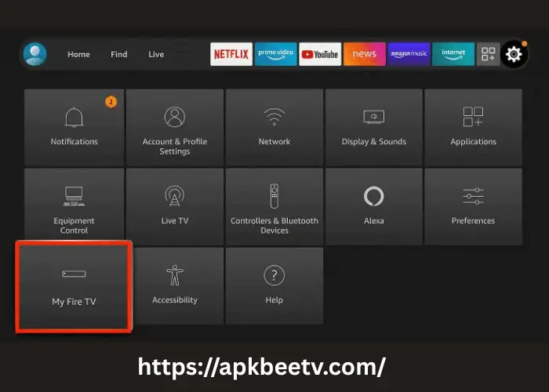Open Network settings
Viewport: 549px width, 392px height.
pos(274,126)
